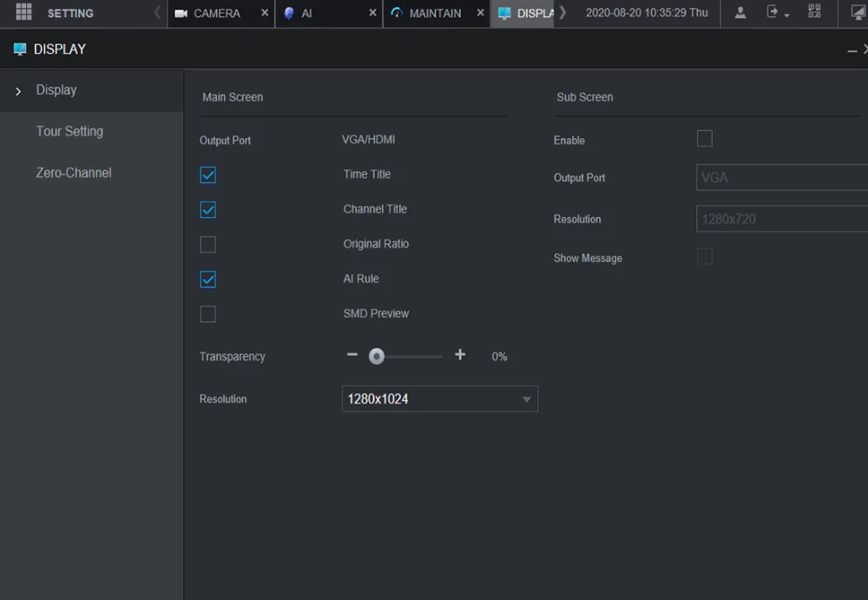868x600 pixels.
Task: Click the QR code icon
Action: point(814,11)
